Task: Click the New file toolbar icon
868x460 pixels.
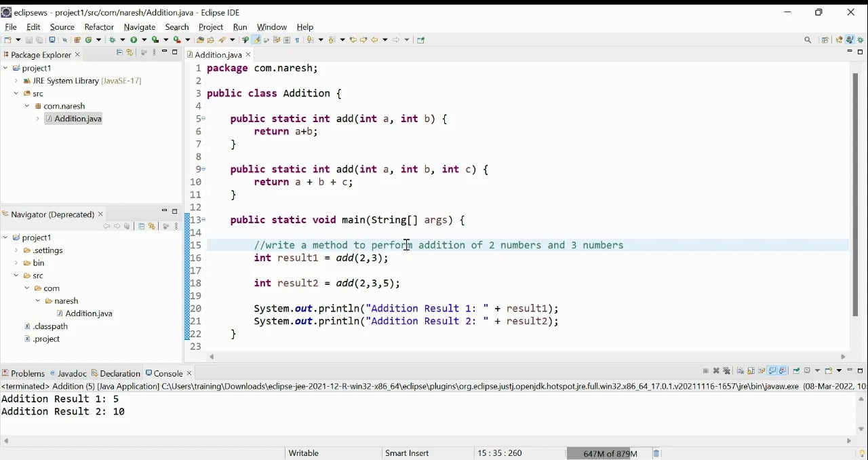Action: [x=7, y=40]
